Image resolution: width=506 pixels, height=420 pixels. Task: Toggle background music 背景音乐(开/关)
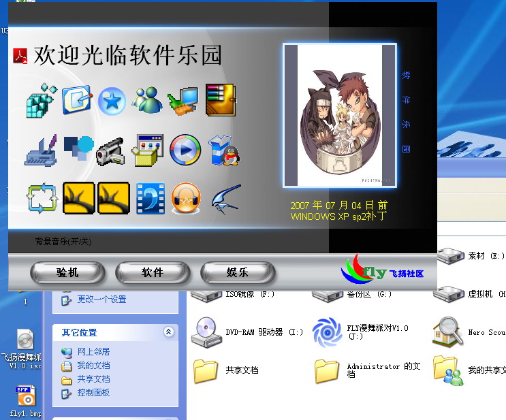click(63, 241)
